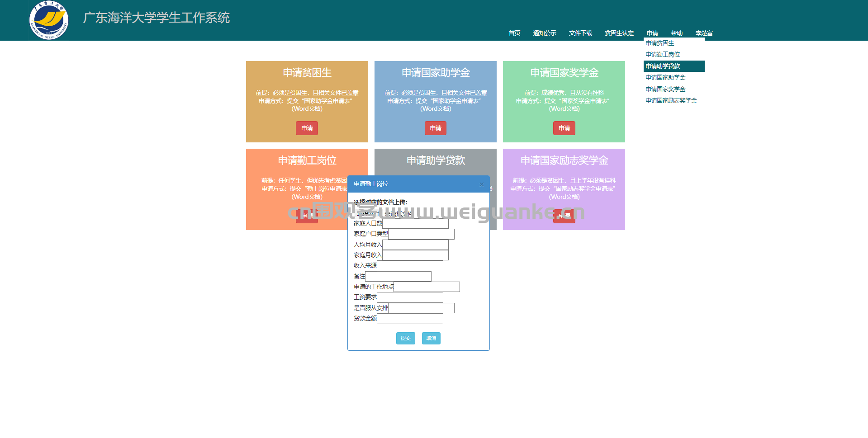Focus the 是否服从安排 input field
The image size is (868, 438).
[x=421, y=308]
